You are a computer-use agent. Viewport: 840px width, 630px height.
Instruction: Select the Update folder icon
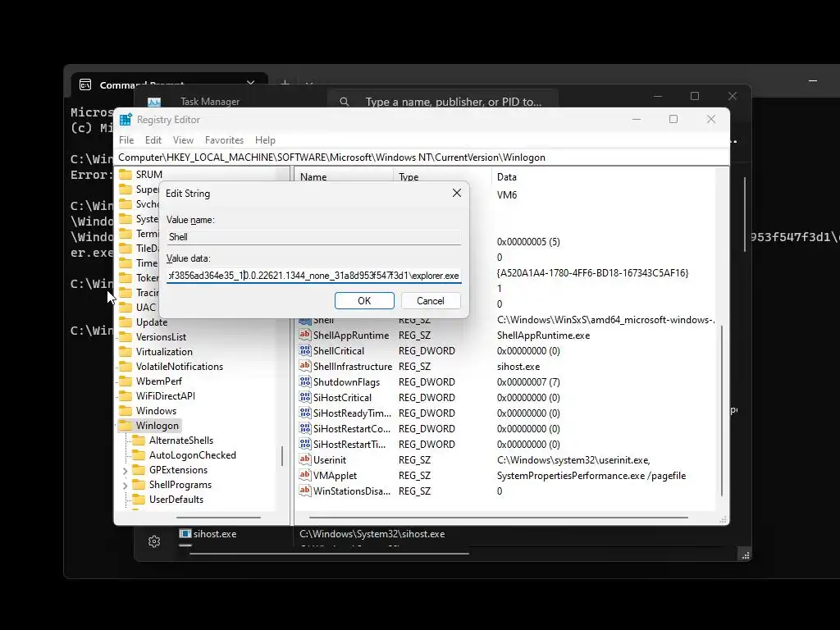[x=126, y=322]
